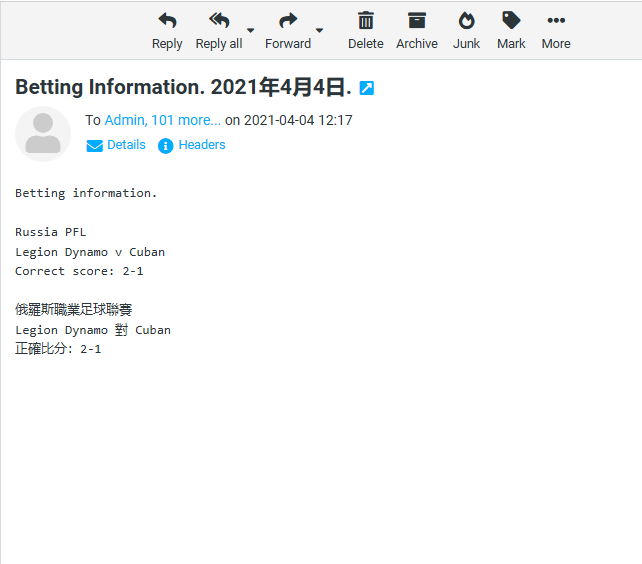The width and height of the screenshot is (642, 564).
Task: Click the email subject heading
Action: 183,88
